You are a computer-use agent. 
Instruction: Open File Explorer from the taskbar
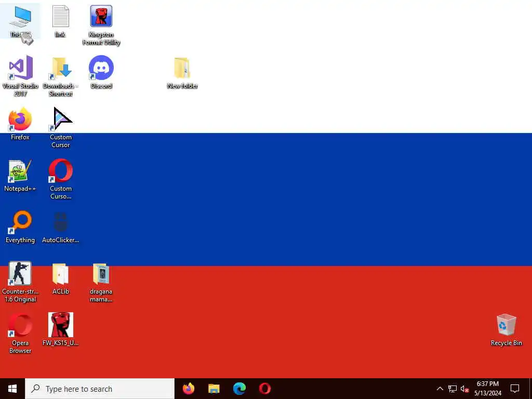pos(214,389)
